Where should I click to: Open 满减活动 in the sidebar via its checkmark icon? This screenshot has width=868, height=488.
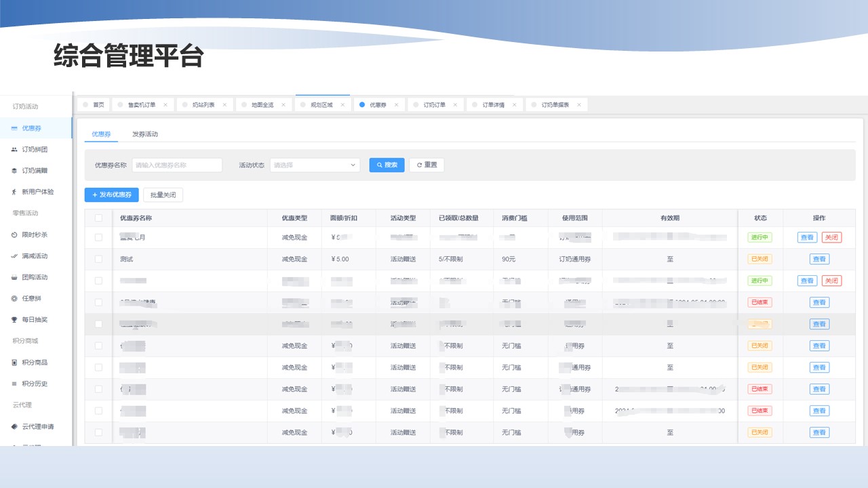[x=14, y=256]
